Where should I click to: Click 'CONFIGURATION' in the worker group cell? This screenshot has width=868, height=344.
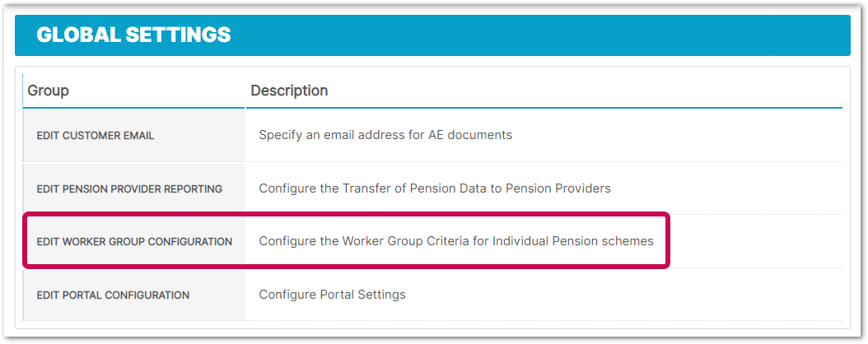tap(192, 242)
